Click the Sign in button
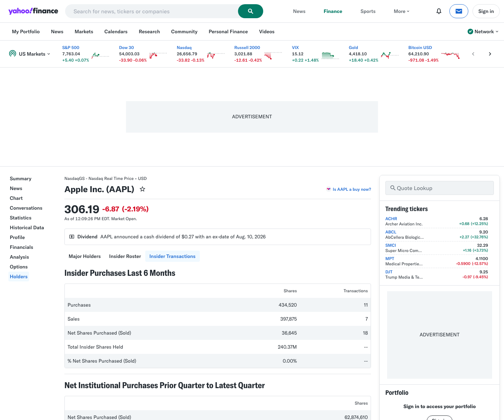 [486, 11]
